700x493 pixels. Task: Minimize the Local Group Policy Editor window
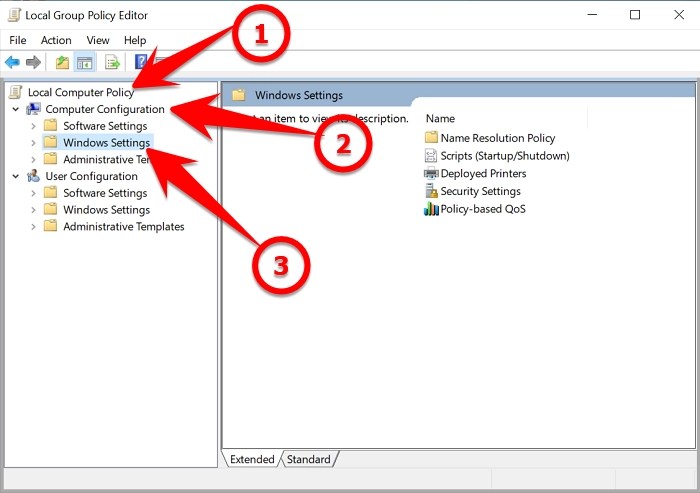(592, 15)
